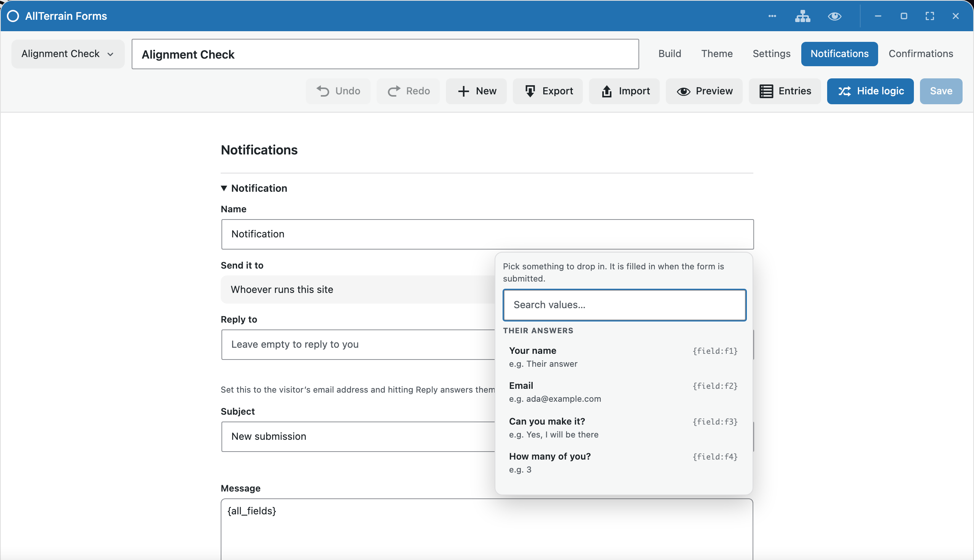Click the Redo button

[408, 91]
